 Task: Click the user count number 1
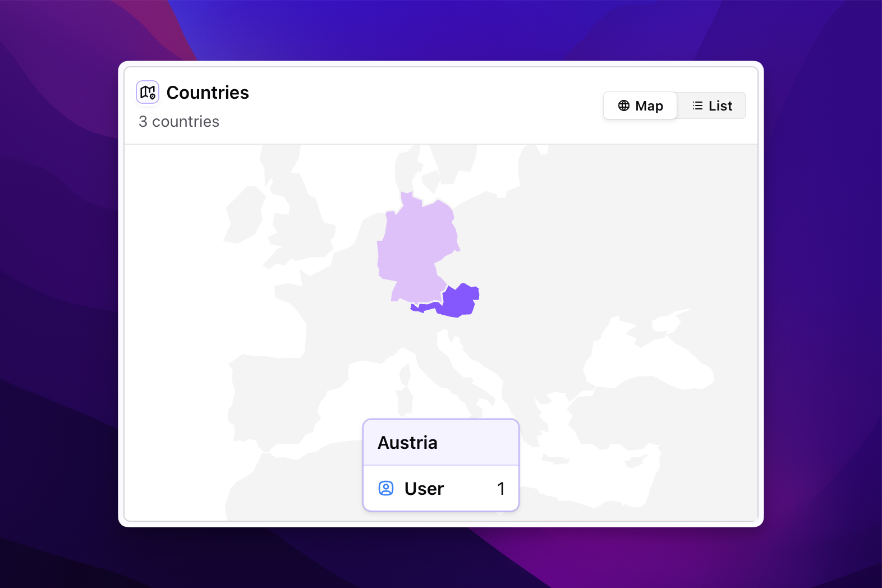(501, 489)
